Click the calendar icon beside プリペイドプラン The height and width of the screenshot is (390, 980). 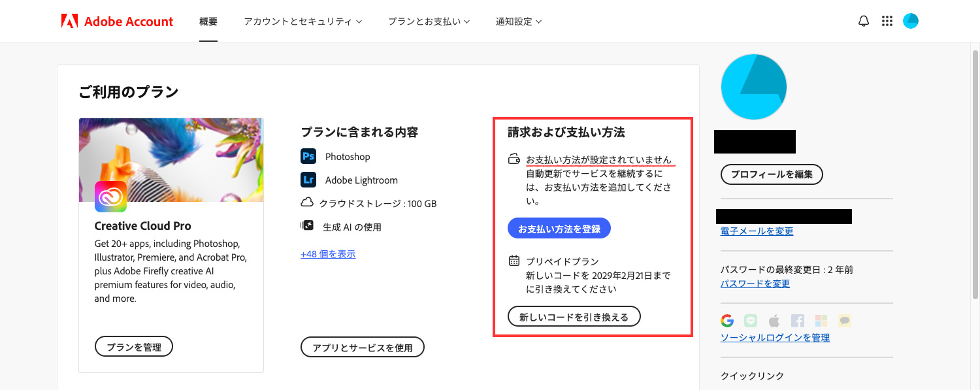point(514,261)
